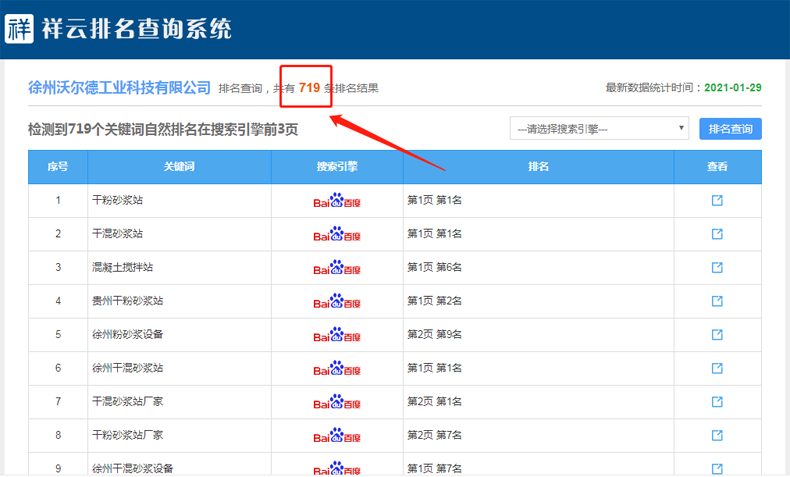Image resolution: width=790 pixels, height=477 pixels.
Task: Select keyword 贵州干粉砂浆站
Action: (127, 301)
